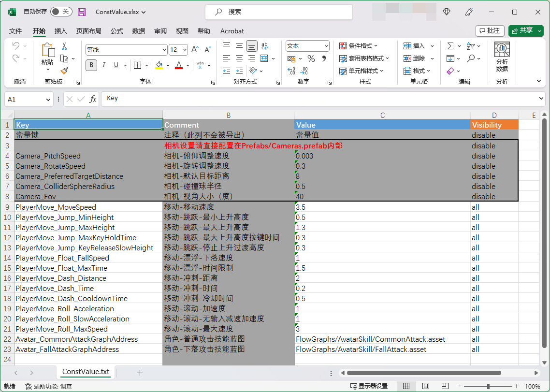Open the fill color dropdown arrow
Image resolution: width=550 pixels, height=392 pixels.
click(x=168, y=66)
